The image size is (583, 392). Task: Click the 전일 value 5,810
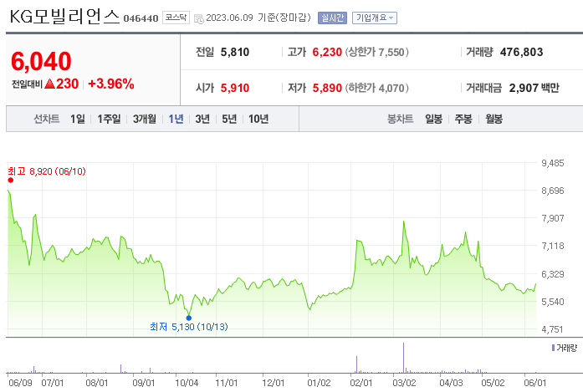235,52
